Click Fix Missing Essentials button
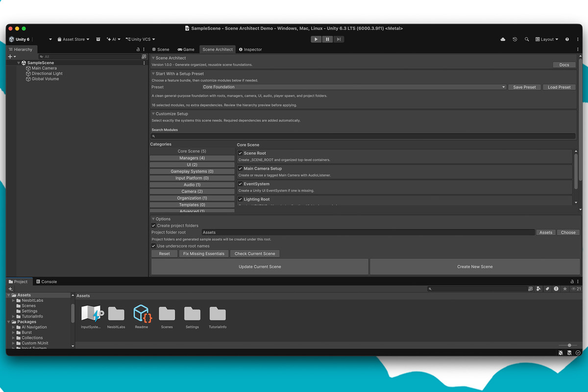 (x=204, y=254)
